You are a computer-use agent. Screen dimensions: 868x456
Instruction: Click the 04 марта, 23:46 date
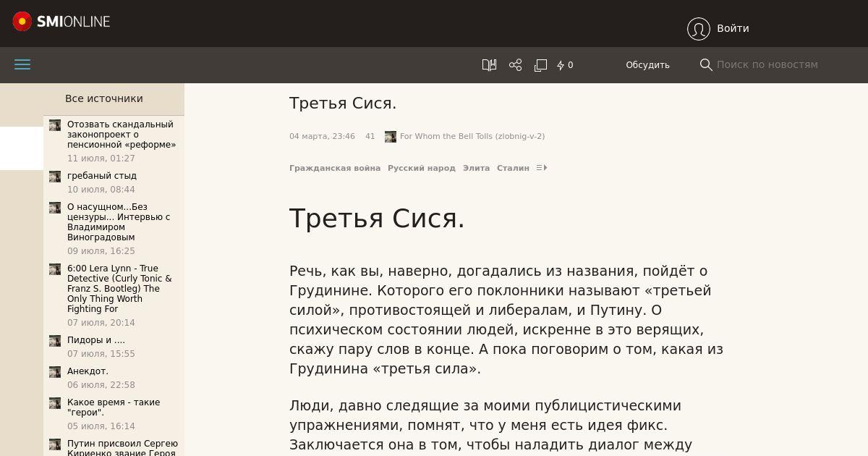point(322,136)
